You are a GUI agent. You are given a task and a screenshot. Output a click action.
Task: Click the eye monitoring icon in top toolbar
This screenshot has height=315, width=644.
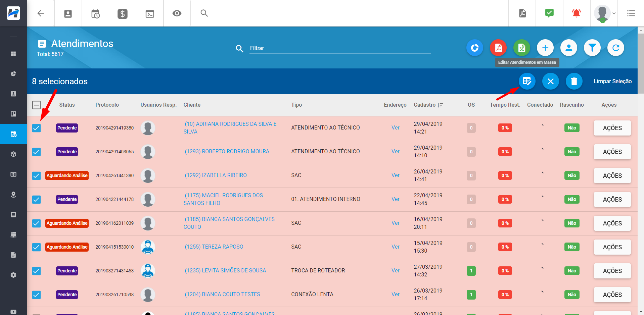click(x=177, y=13)
